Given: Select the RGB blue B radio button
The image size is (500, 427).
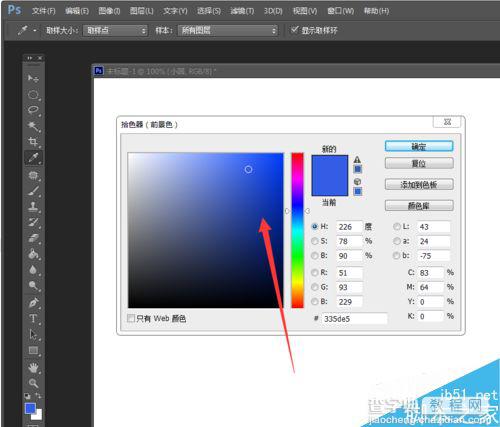Looking at the screenshot, I should pyautogui.click(x=314, y=301).
